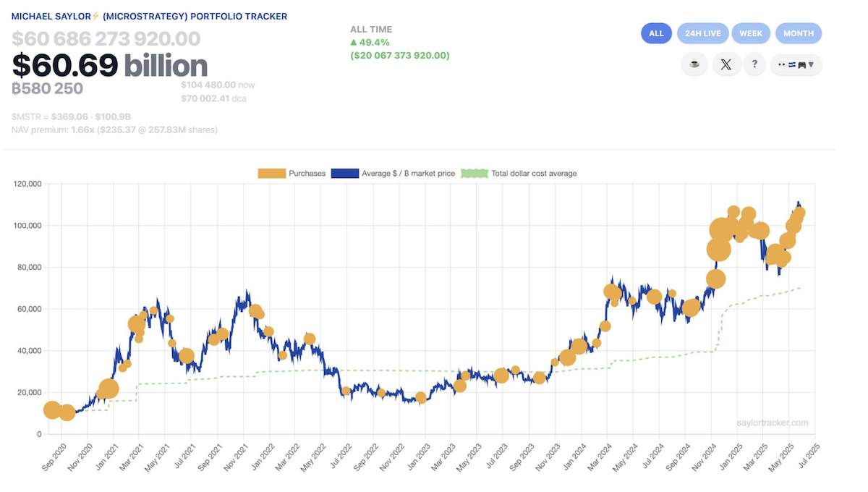Click the orange Purchases legend swatch
868x492 pixels.
pyautogui.click(x=271, y=174)
